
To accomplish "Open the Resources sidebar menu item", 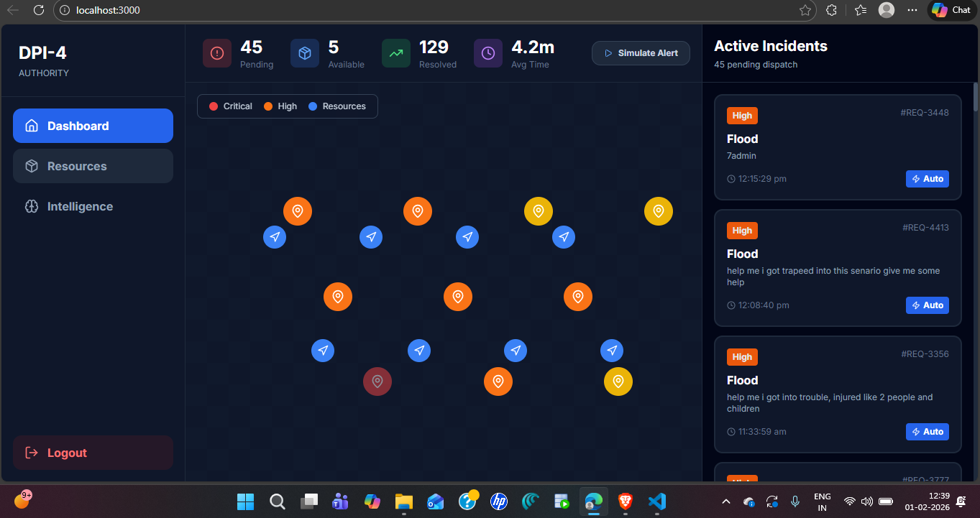I will click(93, 166).
